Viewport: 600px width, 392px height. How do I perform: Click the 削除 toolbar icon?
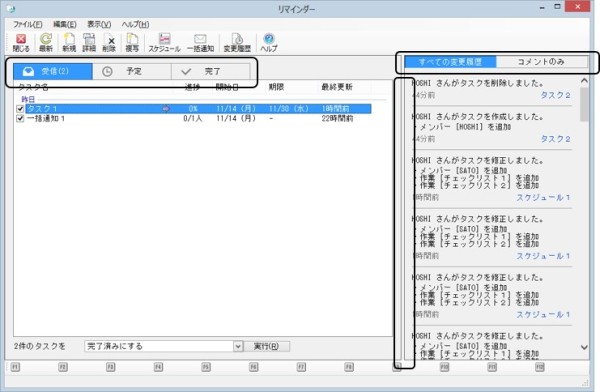click(109, 42)
